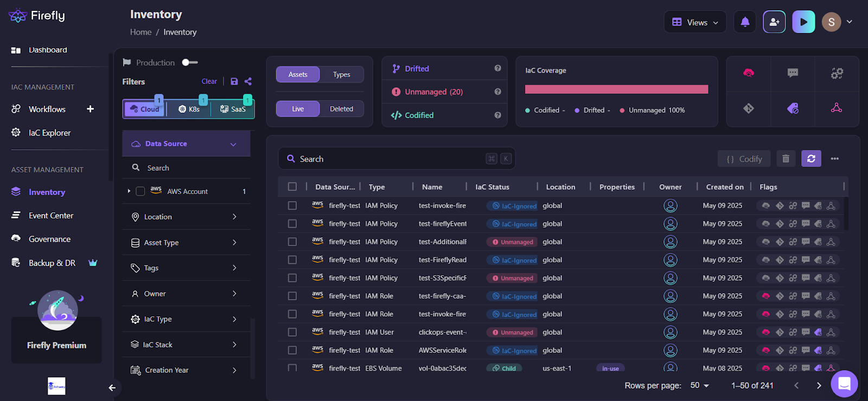The image size is (868, 401).
Task: Click the purple play button in header
Action: coord(803,22)
